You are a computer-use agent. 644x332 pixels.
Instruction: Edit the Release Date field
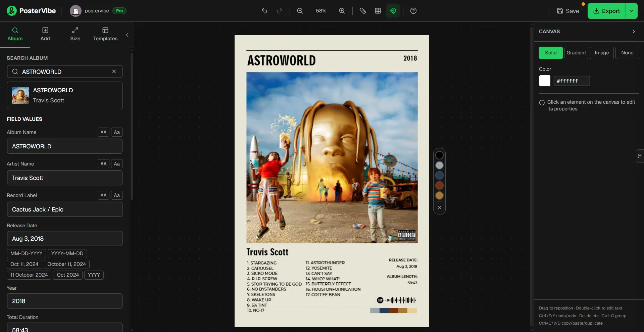point(65,239)
